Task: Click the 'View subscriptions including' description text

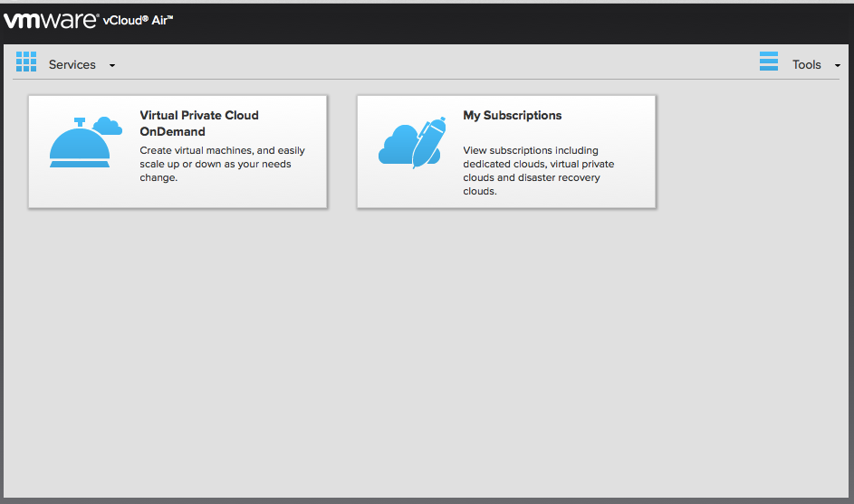Action: point(538,170)
